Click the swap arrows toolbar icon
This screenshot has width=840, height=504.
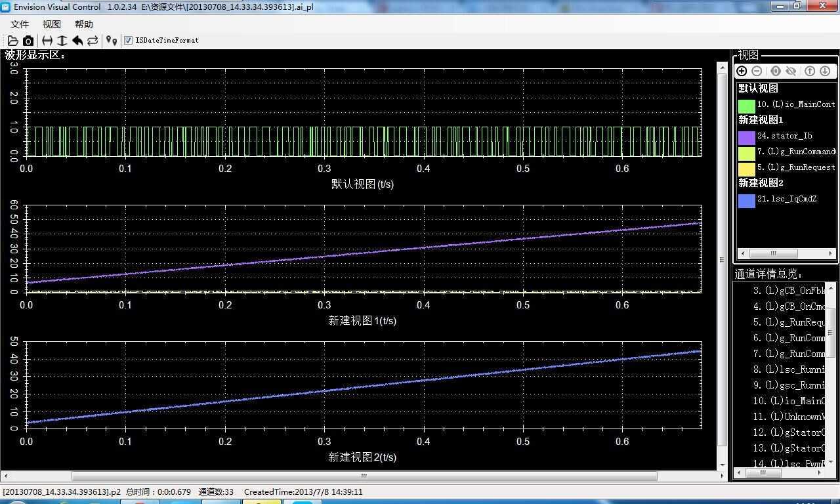tap(93, 41)
